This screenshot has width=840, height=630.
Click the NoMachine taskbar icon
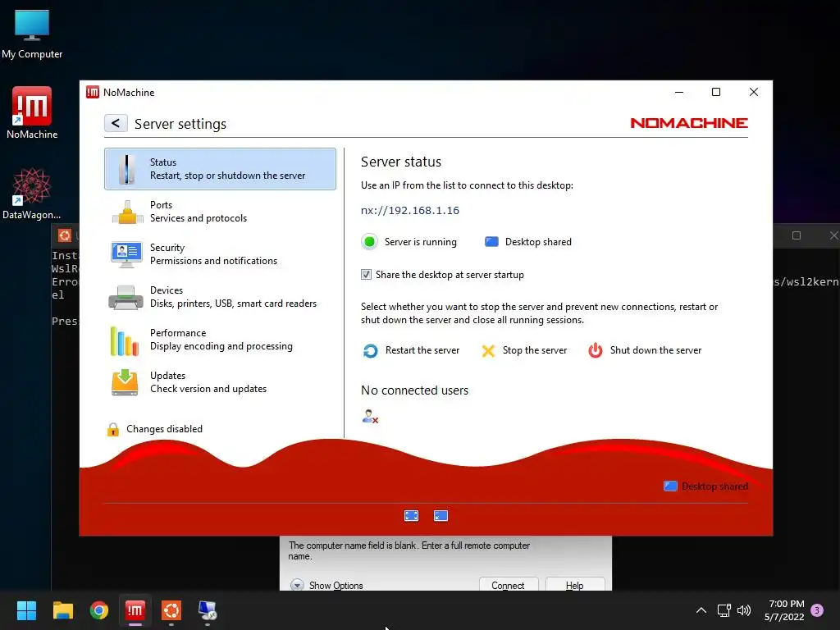(135, 610)
